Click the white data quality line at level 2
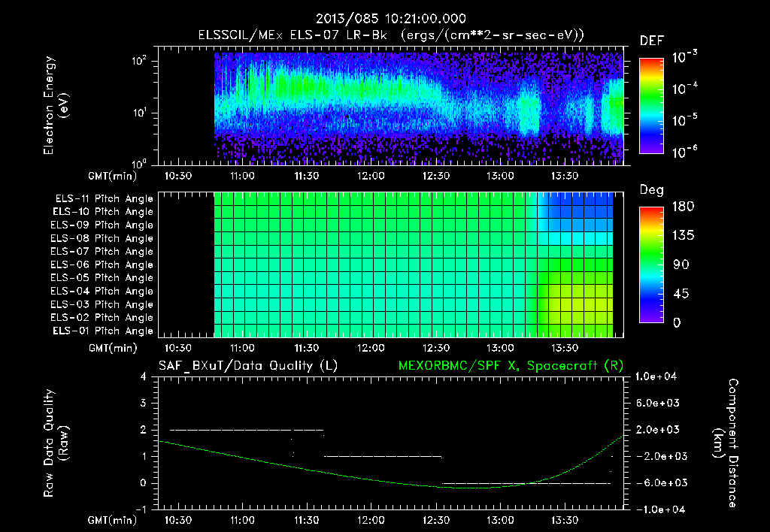This screenshot has height=532, width=770. coord(247,430)
